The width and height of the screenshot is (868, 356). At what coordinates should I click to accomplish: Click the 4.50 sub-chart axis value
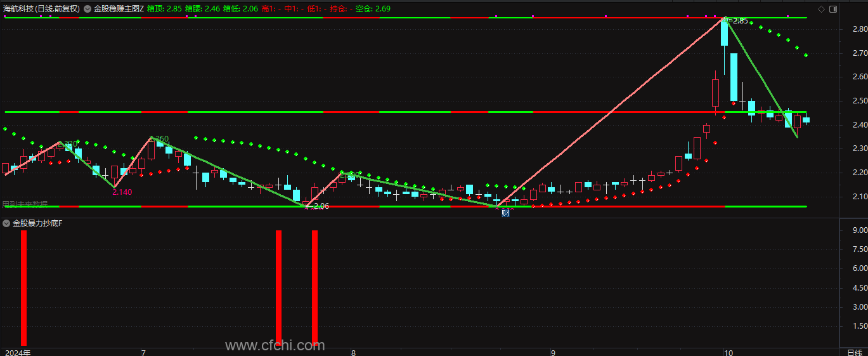[x=859, y=288]
